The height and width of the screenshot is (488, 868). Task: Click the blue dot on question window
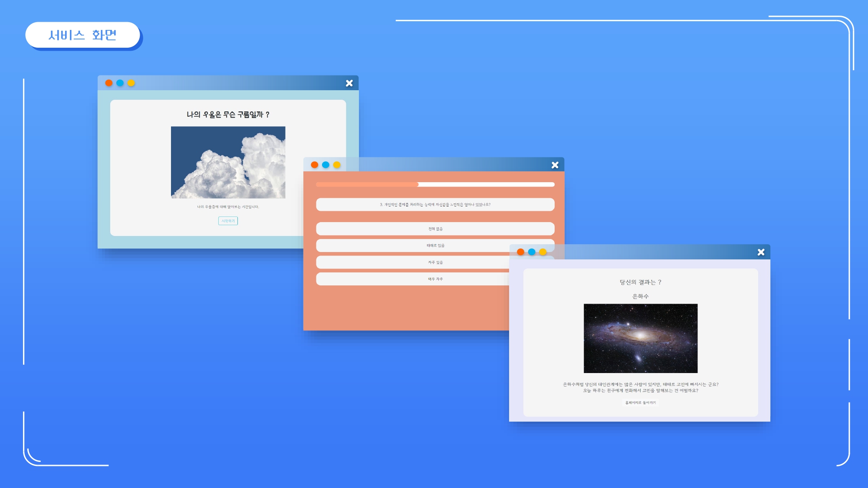(325, 165)
